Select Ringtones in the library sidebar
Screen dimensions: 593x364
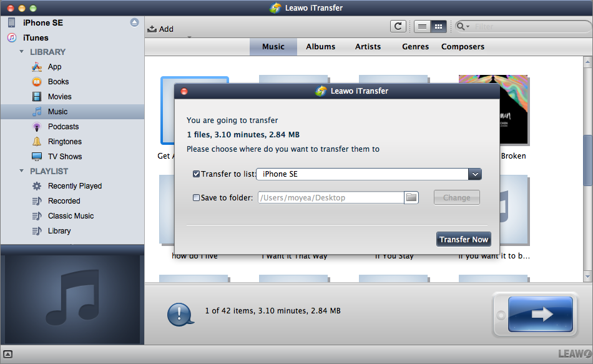coord(64,142)
